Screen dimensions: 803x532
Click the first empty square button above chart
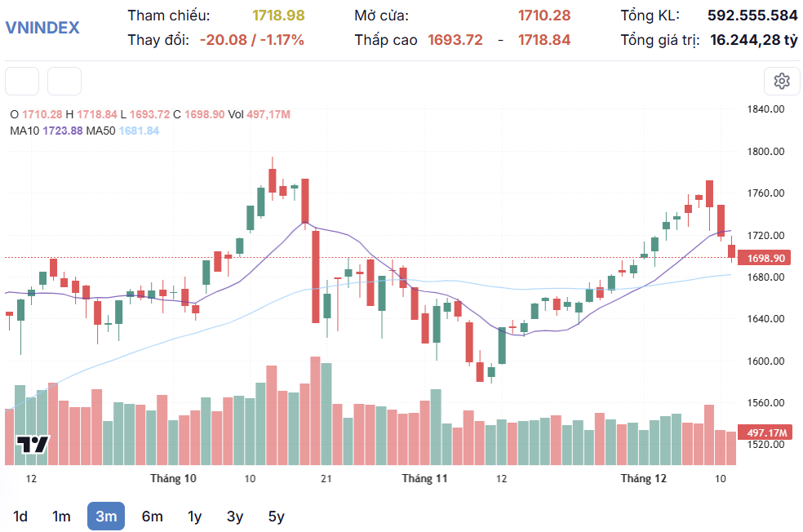(x=22, y=81)
